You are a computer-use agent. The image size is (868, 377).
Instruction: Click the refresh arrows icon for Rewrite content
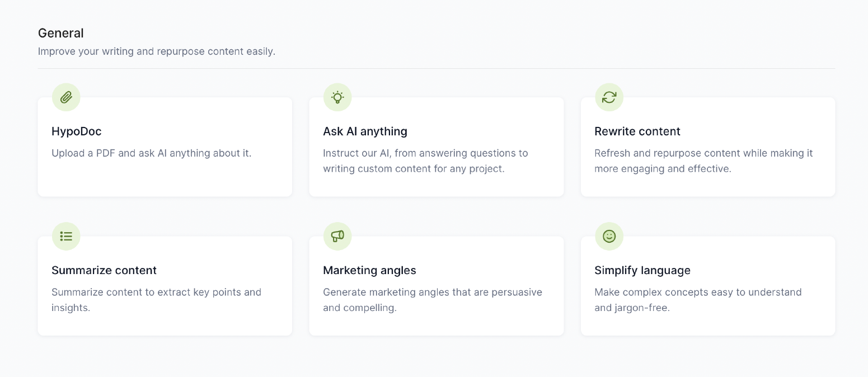[x=609, y=97]
